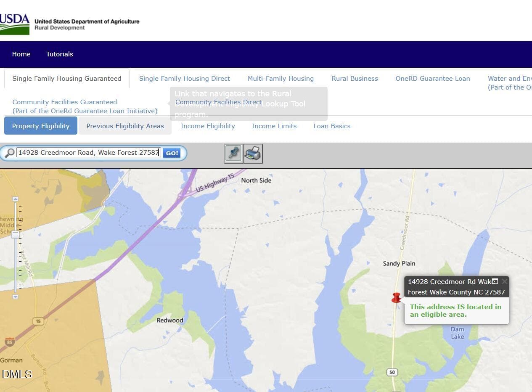532x392 pixels.
Task: Click the zoom-in arrow above the map slider
Action: (15, 199)
